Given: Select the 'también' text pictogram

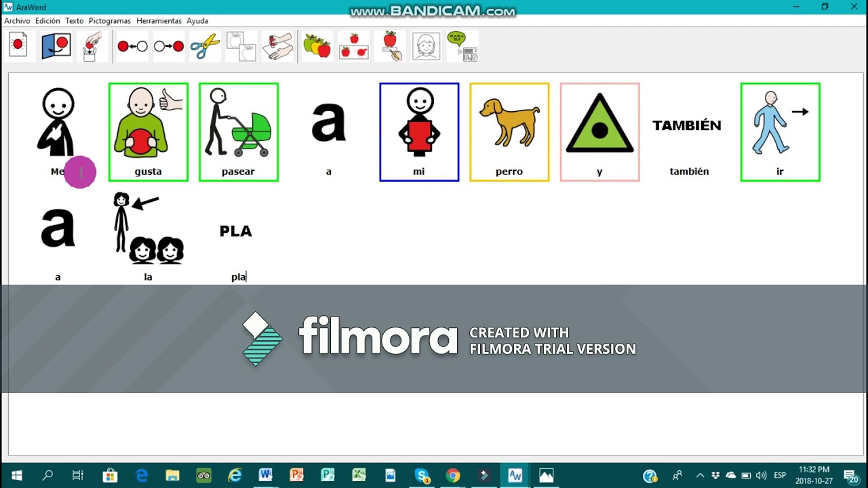Looking at the screenshot, I should click(687, 125).
